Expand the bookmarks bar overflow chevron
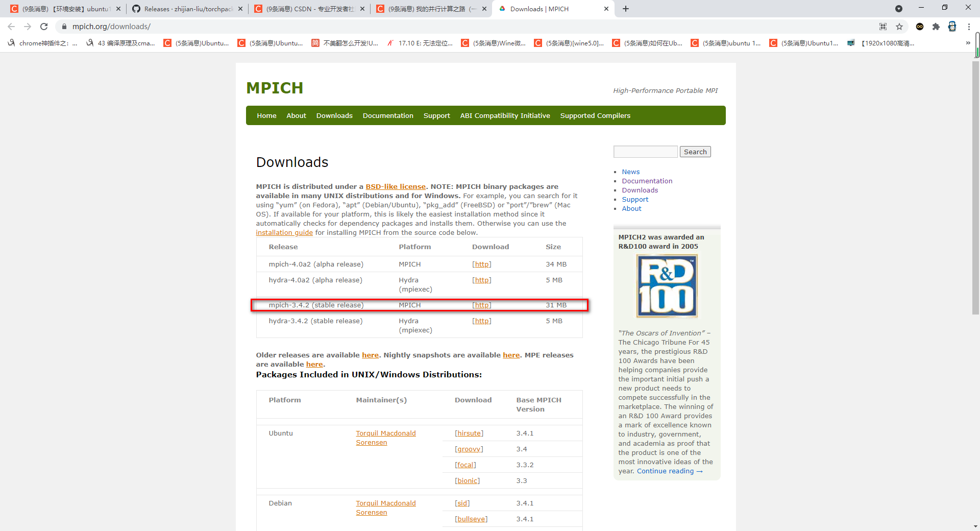 point(968,43)
